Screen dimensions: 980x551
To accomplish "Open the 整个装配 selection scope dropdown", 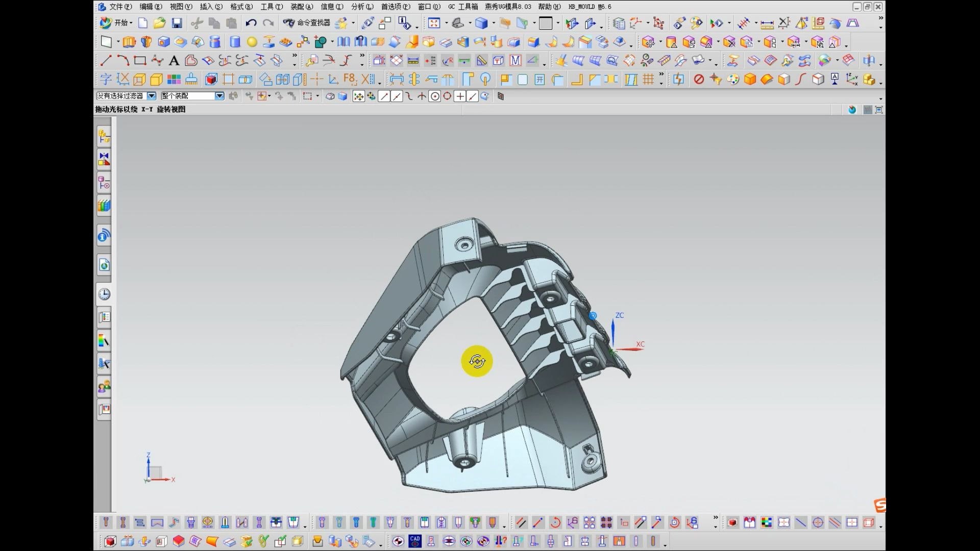I will (x=219, y=96).
